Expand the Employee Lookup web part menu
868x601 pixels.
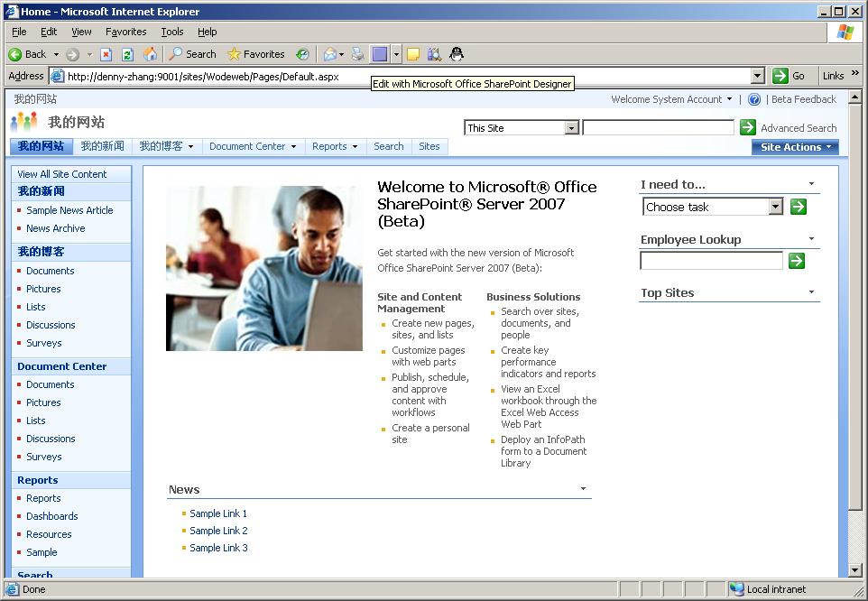pyautogui.click(x=811, y=238)
